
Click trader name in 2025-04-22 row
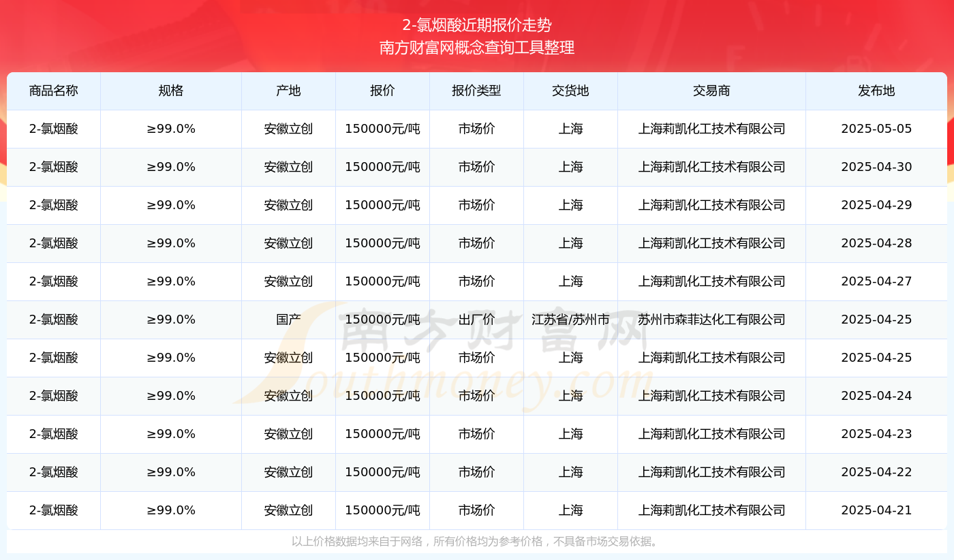[x=711, y=472]
